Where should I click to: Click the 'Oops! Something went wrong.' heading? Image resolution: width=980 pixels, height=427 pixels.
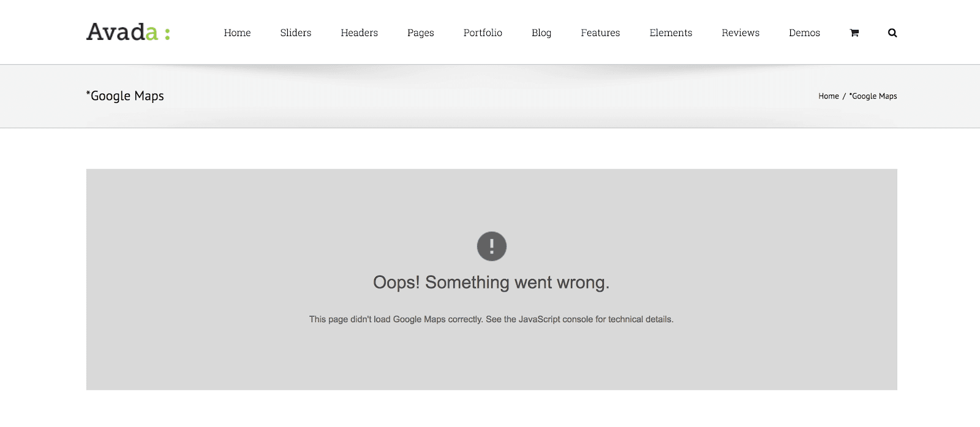click(x=491, y=282)
